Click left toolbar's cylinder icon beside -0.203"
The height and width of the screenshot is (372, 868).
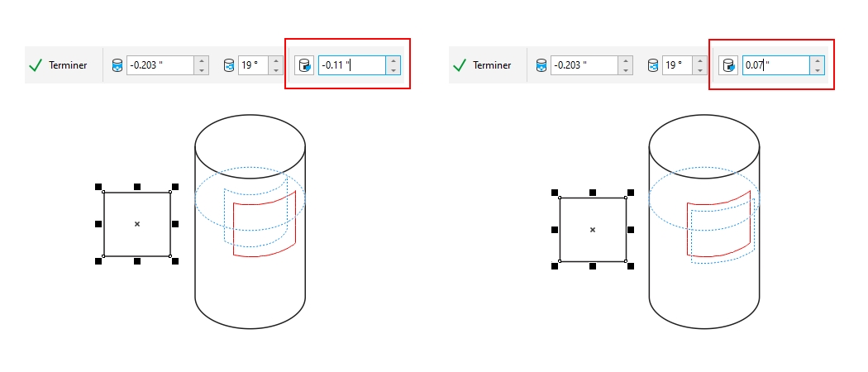[117, 65]
